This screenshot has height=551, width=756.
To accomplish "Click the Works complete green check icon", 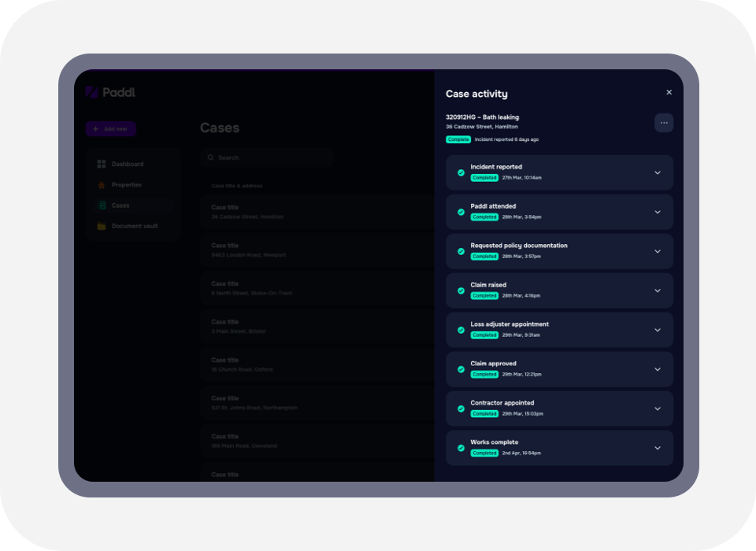I will pyautogui.click(x=461, y=448).
